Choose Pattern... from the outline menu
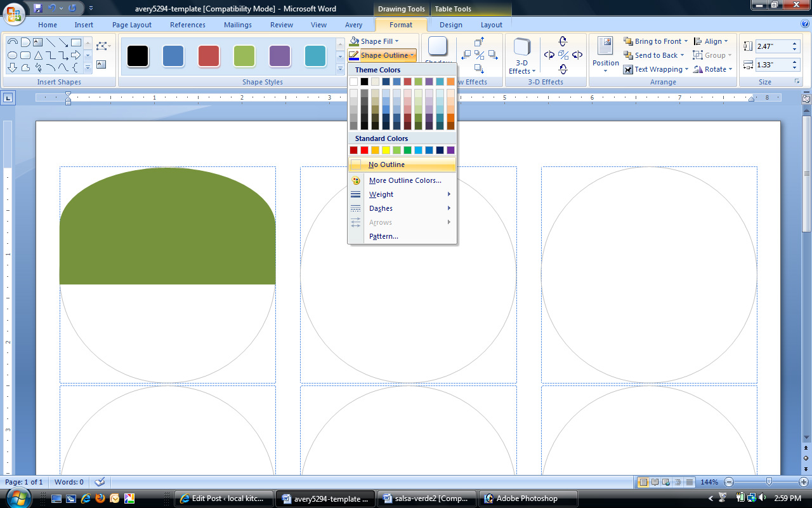This screenshot has height=508, width=812. pos(383,236)
